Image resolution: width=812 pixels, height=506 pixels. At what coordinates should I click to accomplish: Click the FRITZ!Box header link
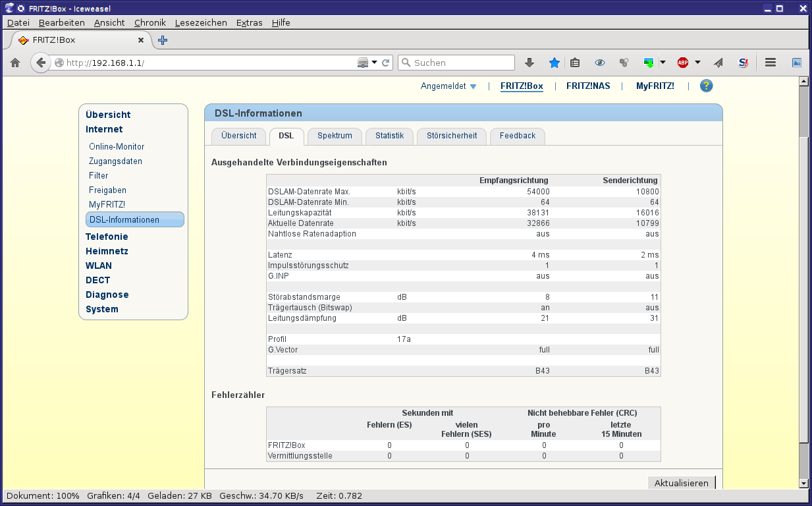522,86
